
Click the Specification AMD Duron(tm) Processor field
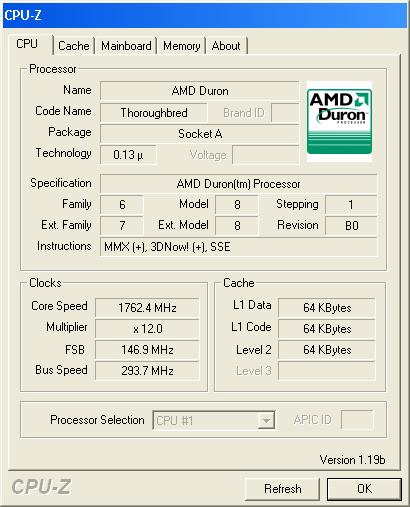tap(239, 184)
